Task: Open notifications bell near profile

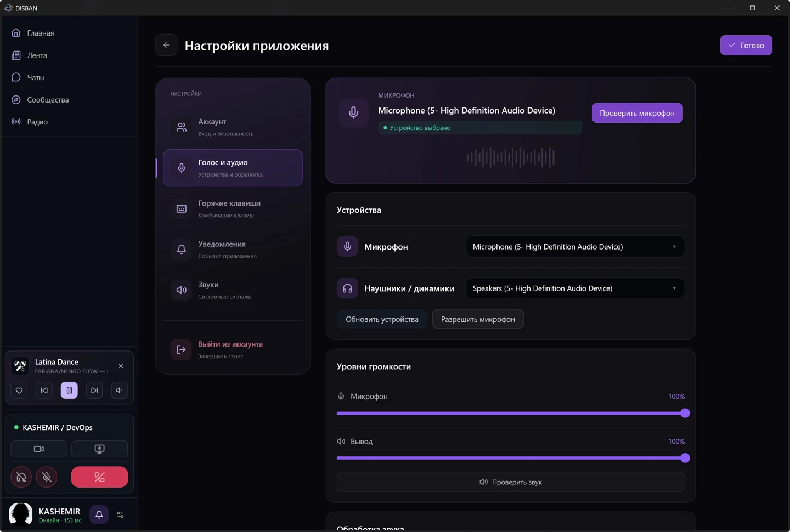Action: (x=99, y=514)
